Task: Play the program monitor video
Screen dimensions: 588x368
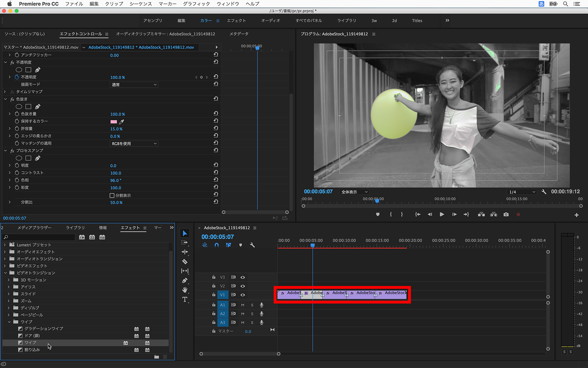Action: [442, 214]
